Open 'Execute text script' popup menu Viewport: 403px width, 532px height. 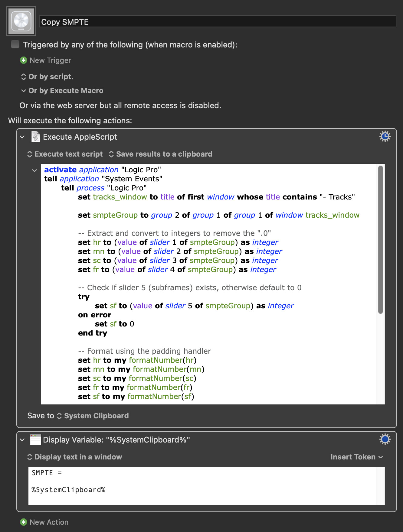65,154
